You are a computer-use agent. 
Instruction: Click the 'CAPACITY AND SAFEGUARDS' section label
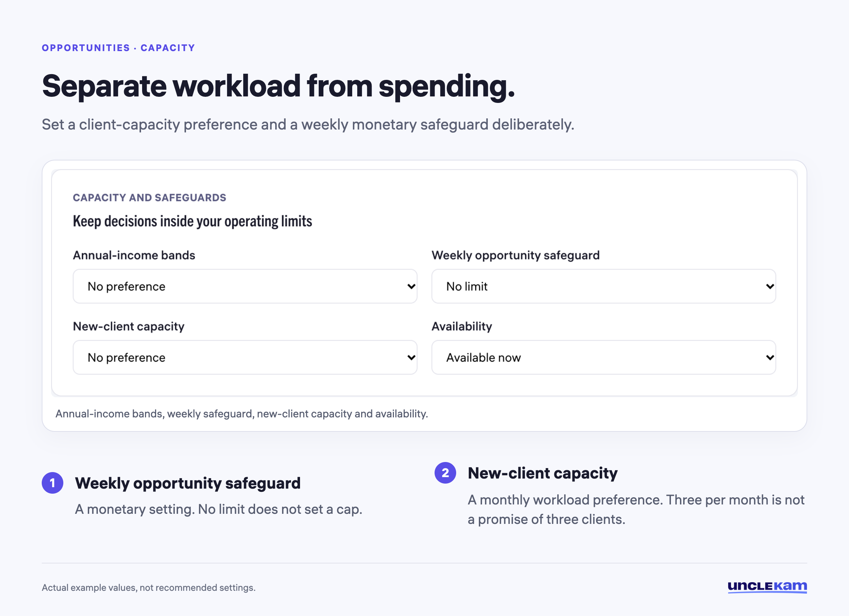coord(149,197)
